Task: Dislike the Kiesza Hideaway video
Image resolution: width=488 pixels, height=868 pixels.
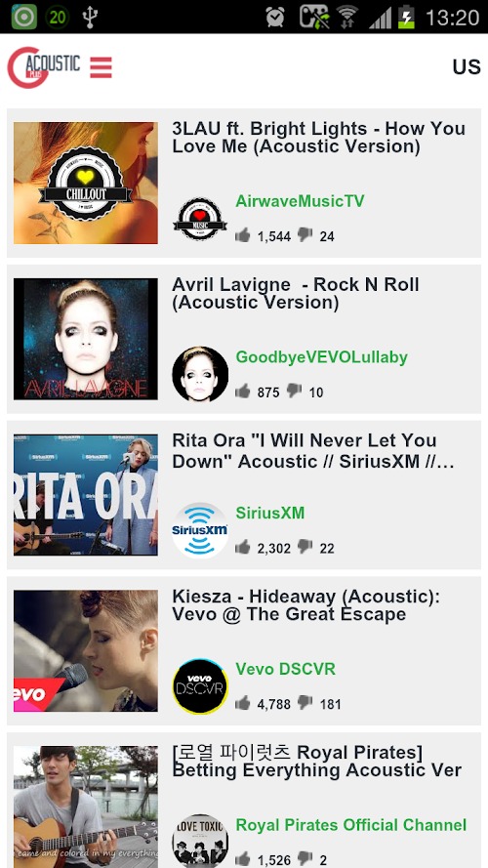Action: pos(305,703)
